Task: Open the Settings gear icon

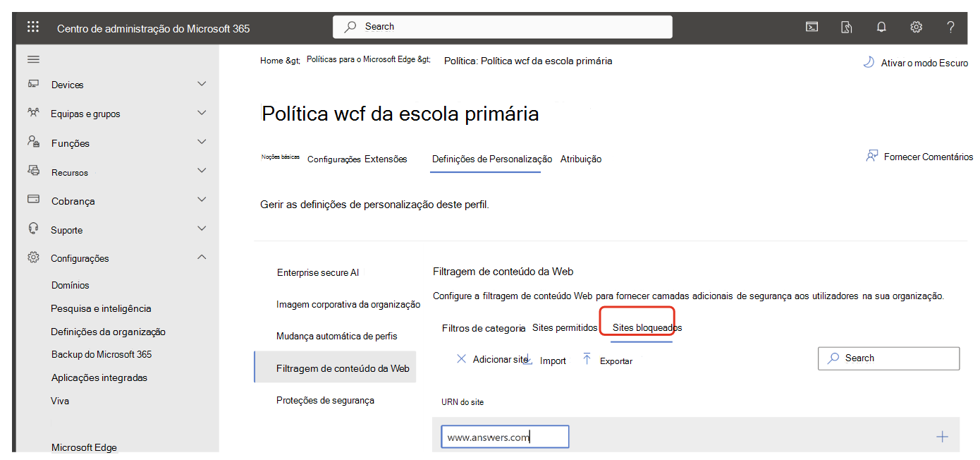Action: coord(916,26)
